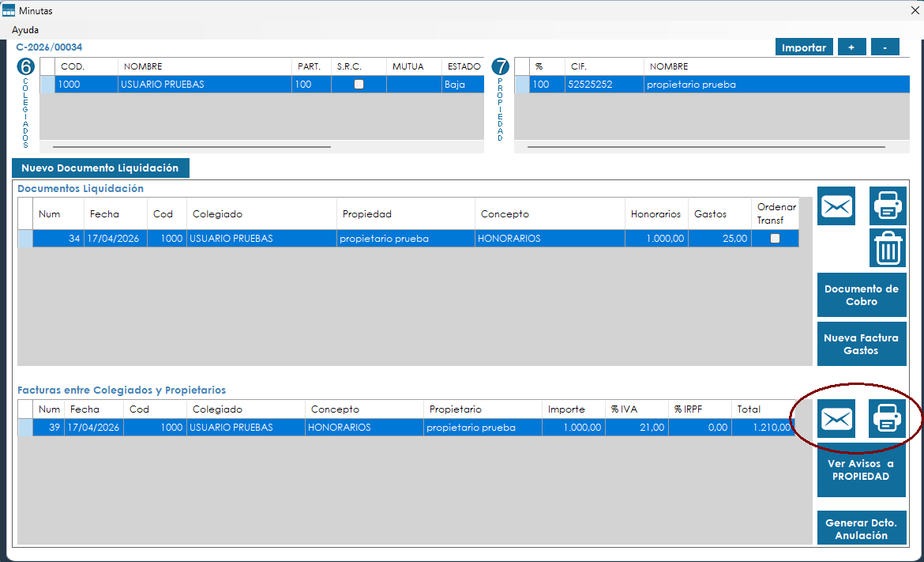
Task: Create Nueva Factura Gastos
Action: click(862, 344)
